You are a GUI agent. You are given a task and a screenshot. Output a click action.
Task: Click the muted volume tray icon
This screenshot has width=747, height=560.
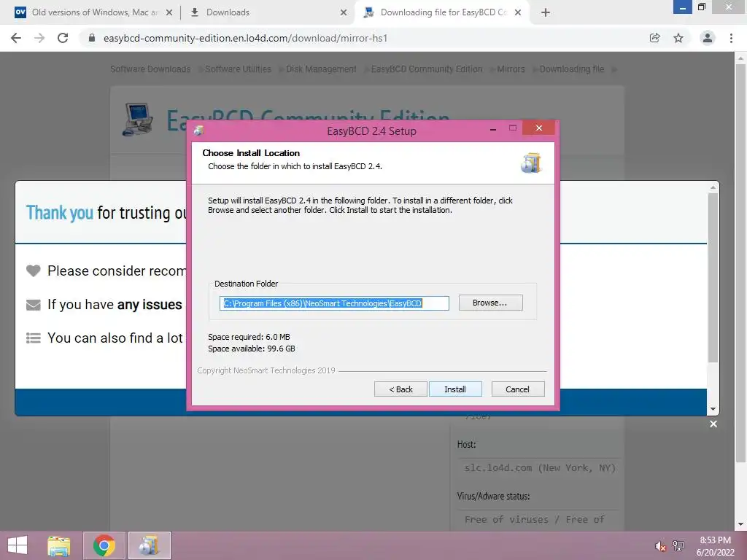click(x=660, y=546)
